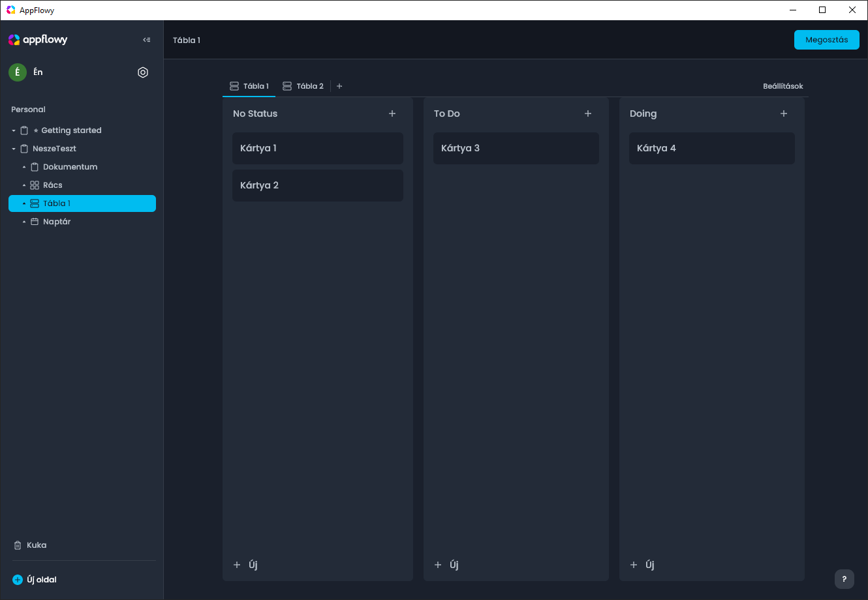Open the Beállítások board settings
Image resolution: width=868 pixels, height=600 pixels.
(x=783, y=86)
